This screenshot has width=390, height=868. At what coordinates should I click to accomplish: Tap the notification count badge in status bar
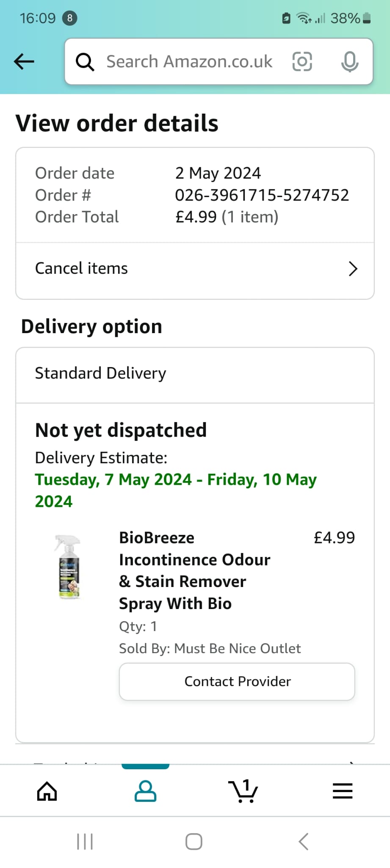point(70,18)
